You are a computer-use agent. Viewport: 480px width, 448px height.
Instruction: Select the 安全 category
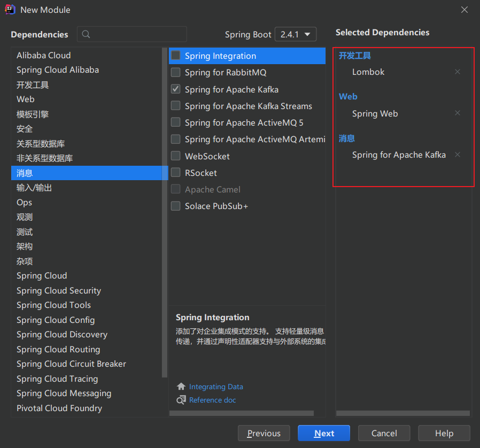pyautogui.click(x=87, y=129)
